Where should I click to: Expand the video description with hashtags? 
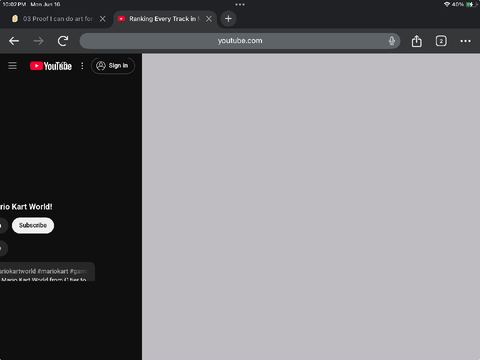47,272
